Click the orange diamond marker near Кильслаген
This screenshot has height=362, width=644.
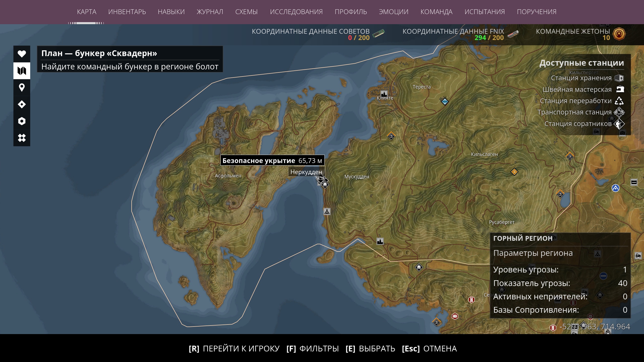[x=514, y=172]
